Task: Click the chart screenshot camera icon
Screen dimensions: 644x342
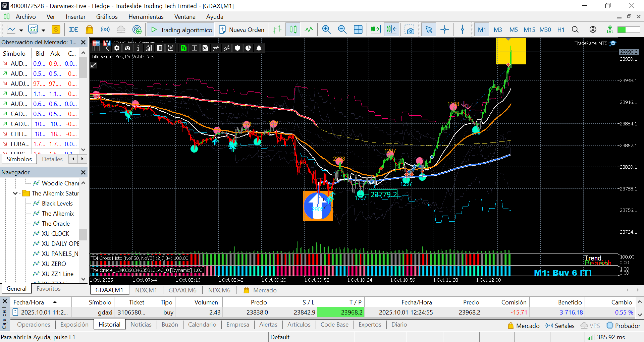Action: [x=409, y=30]
